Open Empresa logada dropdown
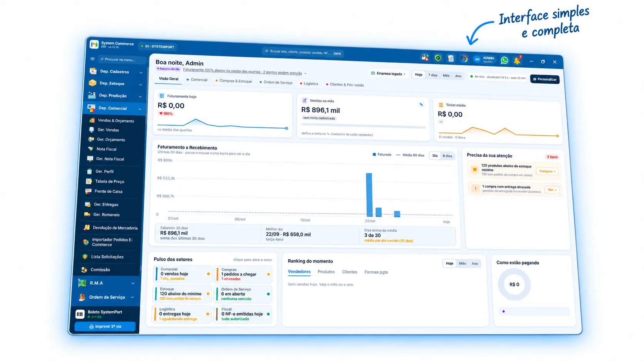The width and height of the screenshot is (644, 362). 388,73
